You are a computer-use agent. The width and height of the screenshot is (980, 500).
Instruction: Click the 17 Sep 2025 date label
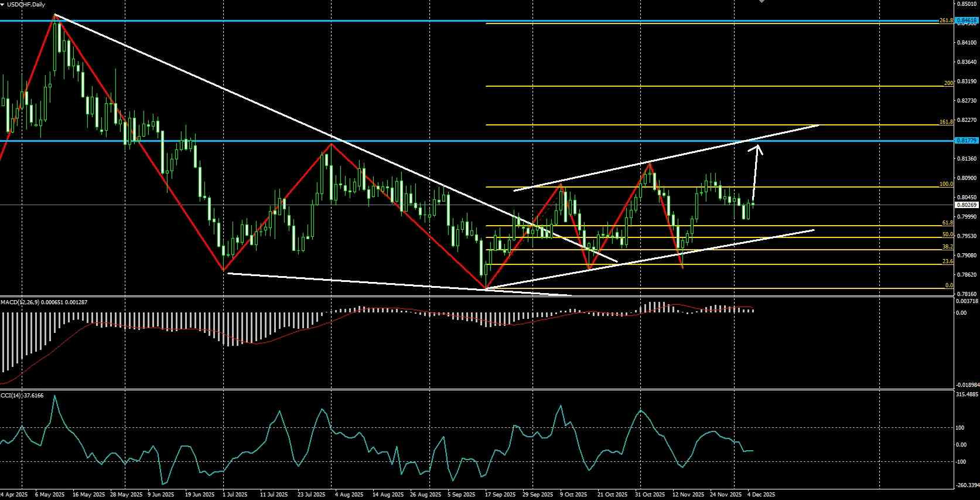[x=500, y=495]
